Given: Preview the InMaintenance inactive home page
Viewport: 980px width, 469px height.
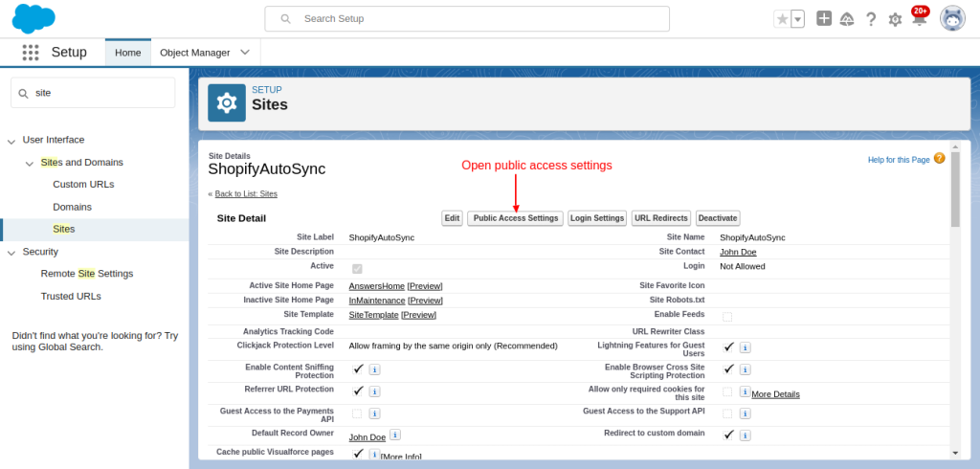Looking at the screenshot, I should [426, 301].
